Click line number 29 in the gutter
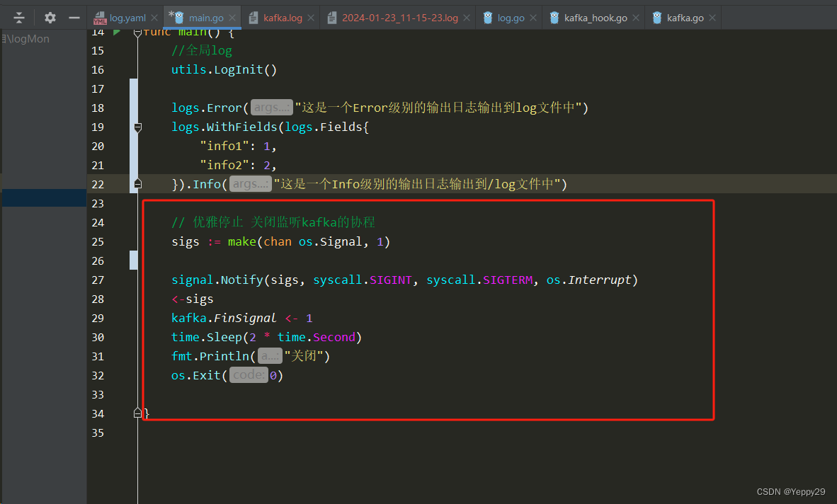The height and width of the screenshot is (504, 837). tap(98, 318)
